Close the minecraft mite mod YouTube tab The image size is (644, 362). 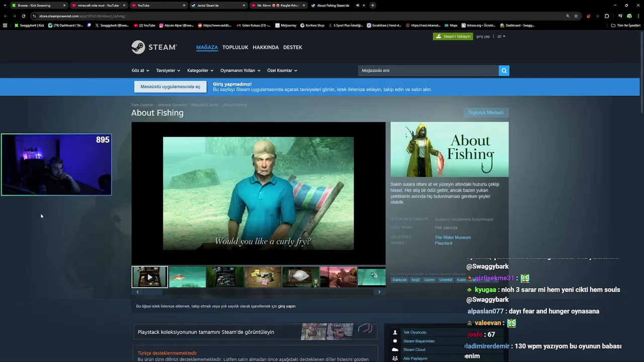click(x=124, y=6)
